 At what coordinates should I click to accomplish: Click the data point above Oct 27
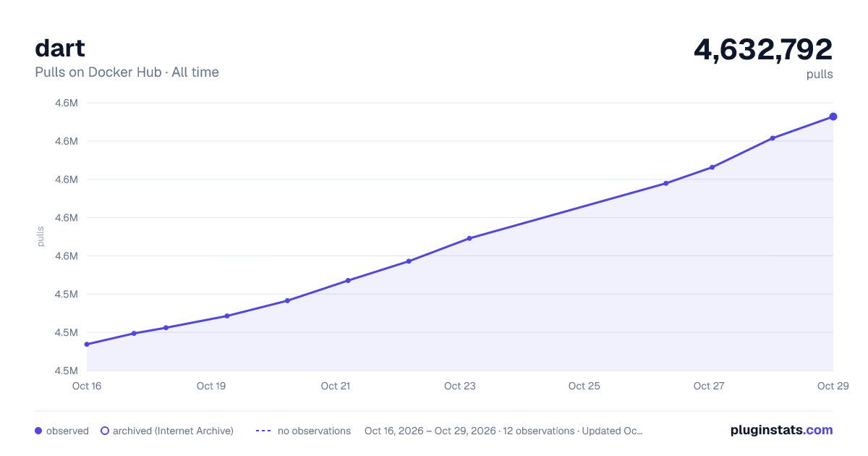pyautogui.click(x=712, y=167)
